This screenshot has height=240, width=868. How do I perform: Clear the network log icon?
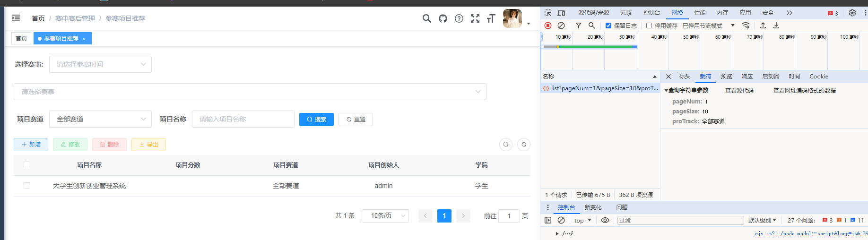(x=561, y=26)
